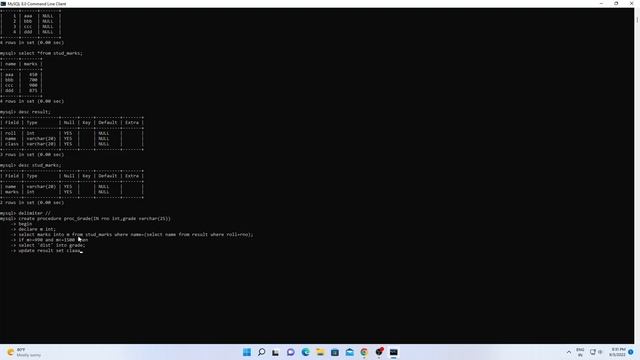Click the 'create procedure proc_Grade' line
Screen dimensions: 640x360
(x=85, y=219)
